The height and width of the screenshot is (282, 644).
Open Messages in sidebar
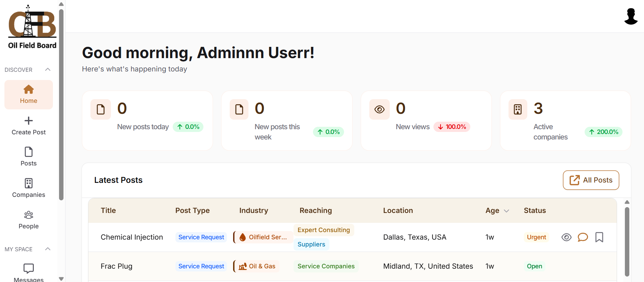(x=29, y=272)
